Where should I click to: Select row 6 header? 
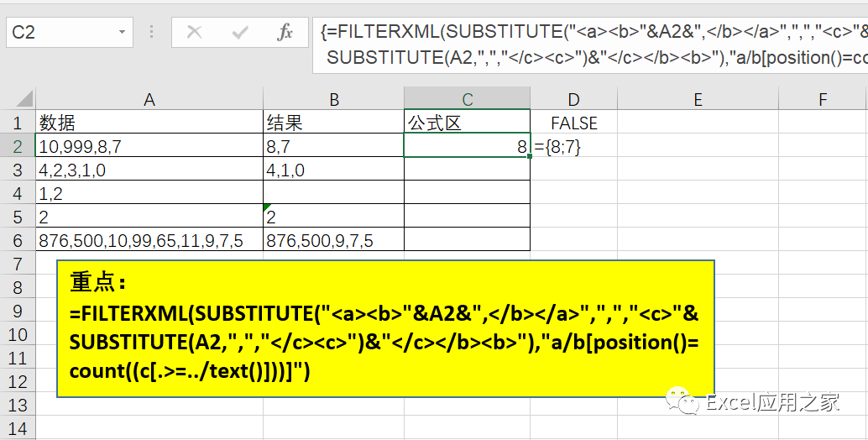tap(18, 239)
